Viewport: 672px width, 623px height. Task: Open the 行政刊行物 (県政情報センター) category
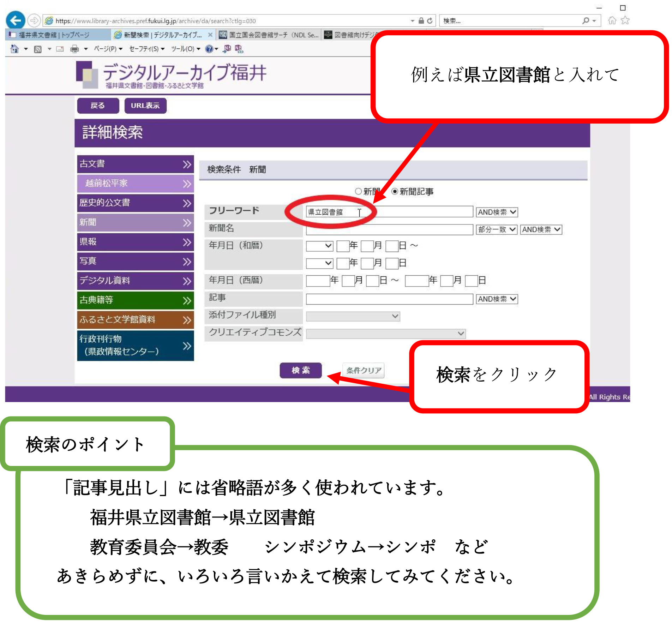[x=136, y=346]
